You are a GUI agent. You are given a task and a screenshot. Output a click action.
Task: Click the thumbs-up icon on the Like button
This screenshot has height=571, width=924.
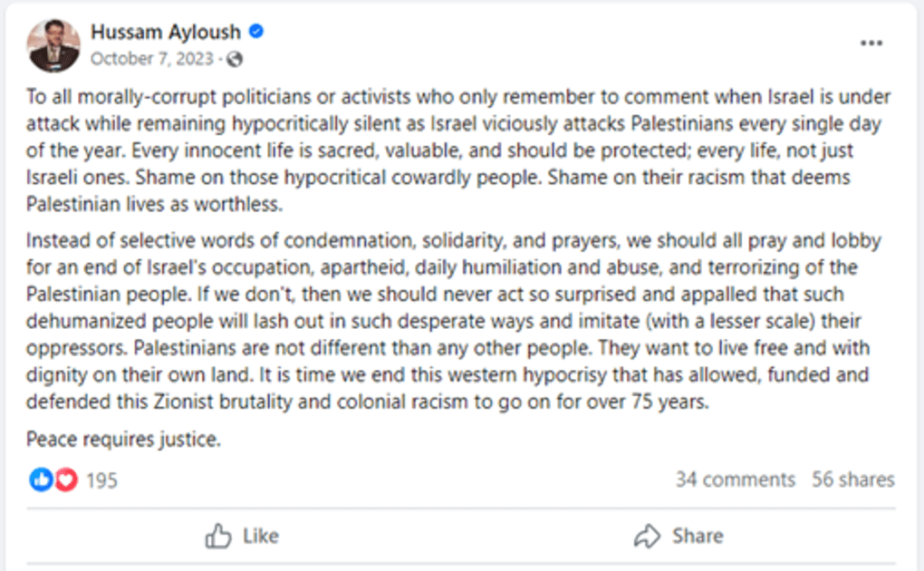click(x=217, y=536)
